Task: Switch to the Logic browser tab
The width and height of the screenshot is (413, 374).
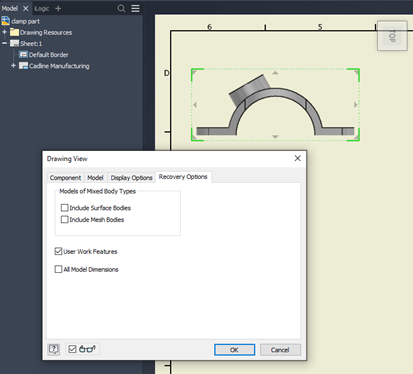Action: click(42, 9)
